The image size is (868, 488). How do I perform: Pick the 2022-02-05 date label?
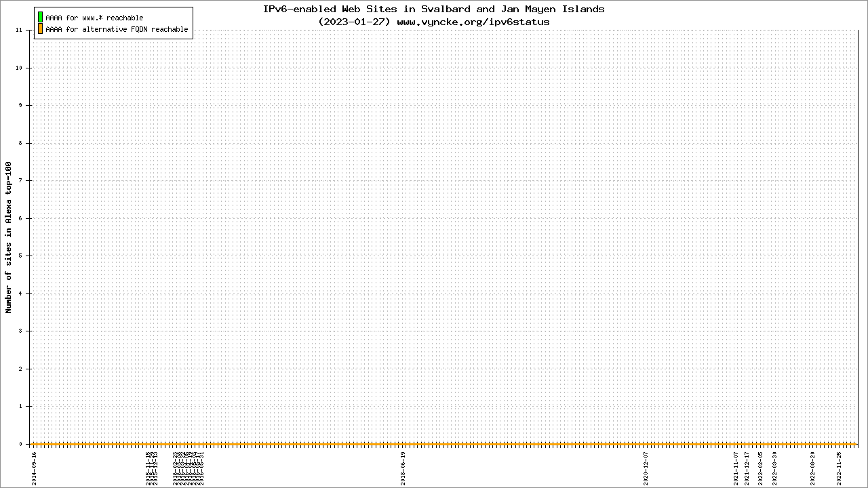coord(760,468)
